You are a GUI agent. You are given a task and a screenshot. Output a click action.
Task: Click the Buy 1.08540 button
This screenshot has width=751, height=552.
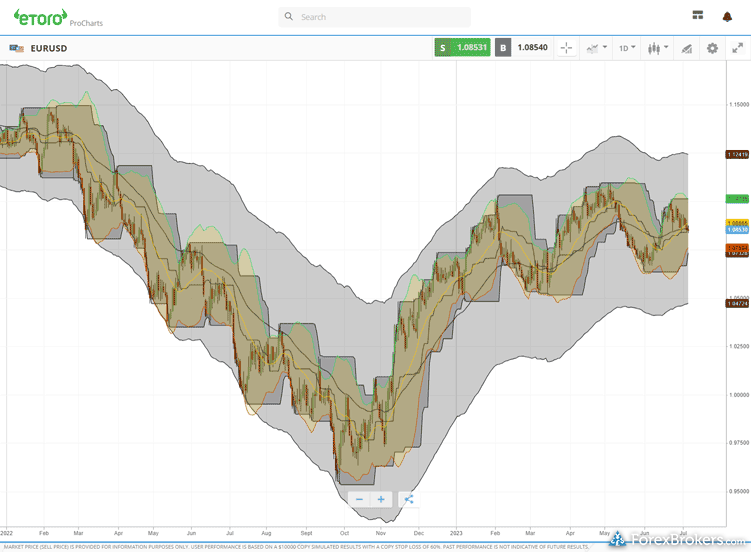pyautogui.click(x=522, y=47)
